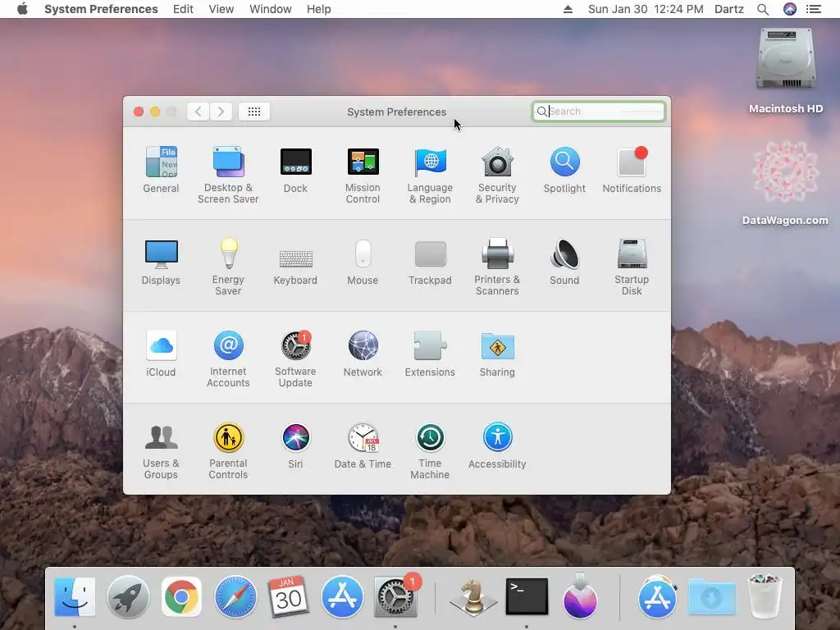The height and width of the screenshot is (630, 840).
Task: Open Calendar from the Dock
Action: click(x=288, y=597)
